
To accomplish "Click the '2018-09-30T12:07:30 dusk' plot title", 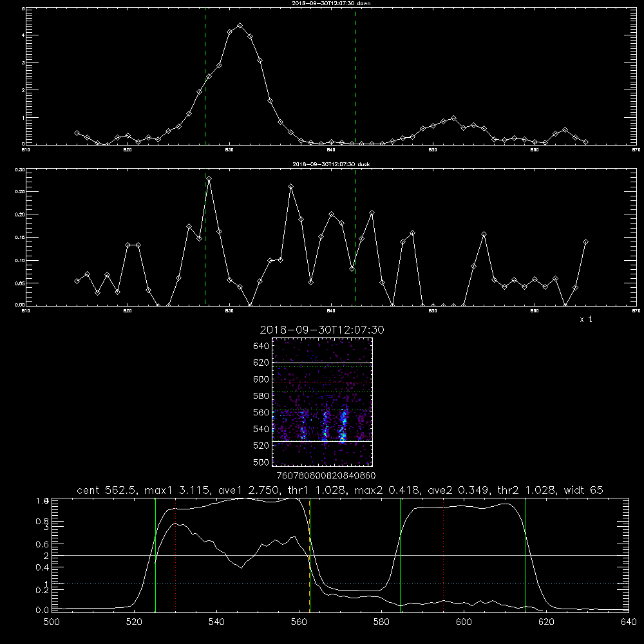I will [x=331, y=164].
